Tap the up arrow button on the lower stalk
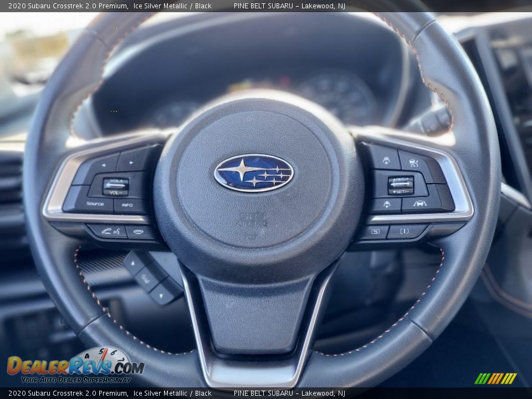532x399 pixels. click(135, 262)
